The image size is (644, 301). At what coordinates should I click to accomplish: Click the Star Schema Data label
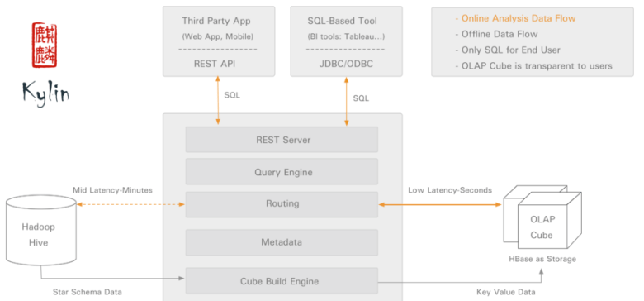pyautogui.click(x=88, y=292)
